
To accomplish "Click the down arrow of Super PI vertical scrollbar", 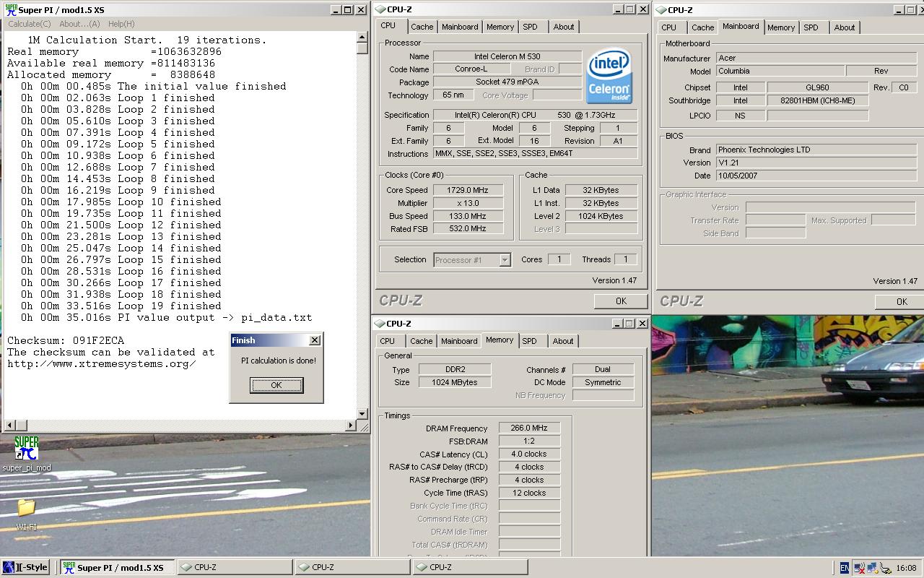I will [x=362, y=414].
